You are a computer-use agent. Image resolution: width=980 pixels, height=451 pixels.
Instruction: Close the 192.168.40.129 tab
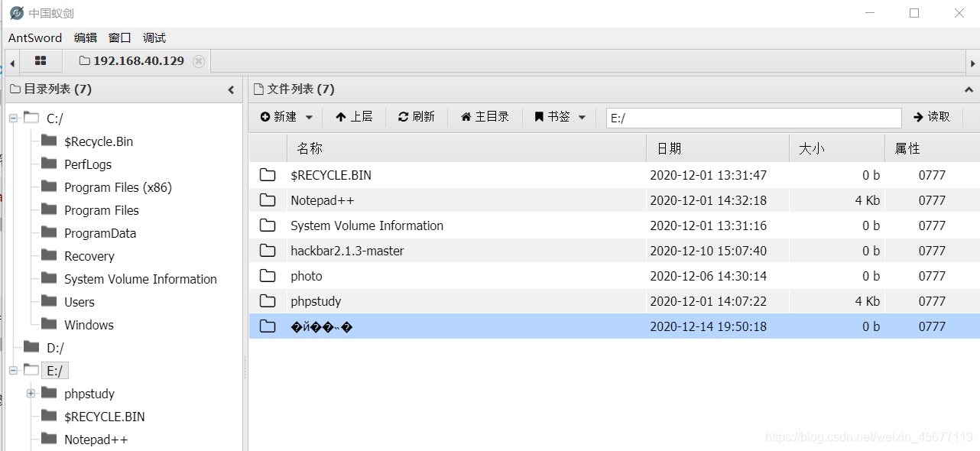tap(199, 61)
